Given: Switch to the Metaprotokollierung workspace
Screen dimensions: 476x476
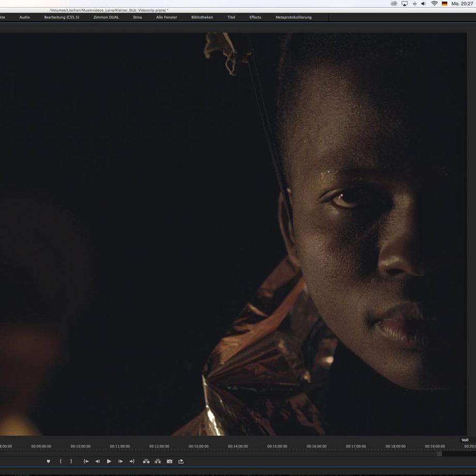Looking at the screenshot, I should (x=293, y=17).
